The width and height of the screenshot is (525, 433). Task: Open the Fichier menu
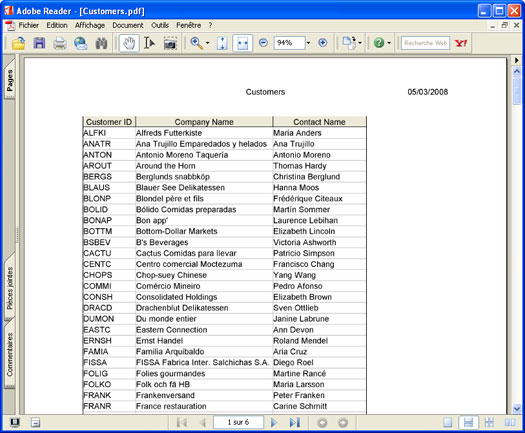coord(28,25)
